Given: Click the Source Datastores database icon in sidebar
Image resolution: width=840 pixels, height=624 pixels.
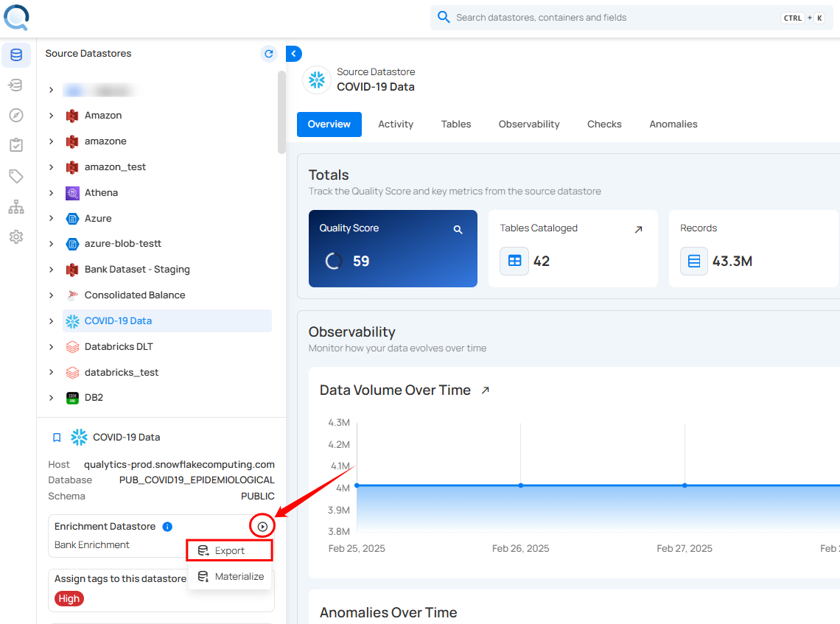Looking at the screenshot, I should (x=16, y=55).
